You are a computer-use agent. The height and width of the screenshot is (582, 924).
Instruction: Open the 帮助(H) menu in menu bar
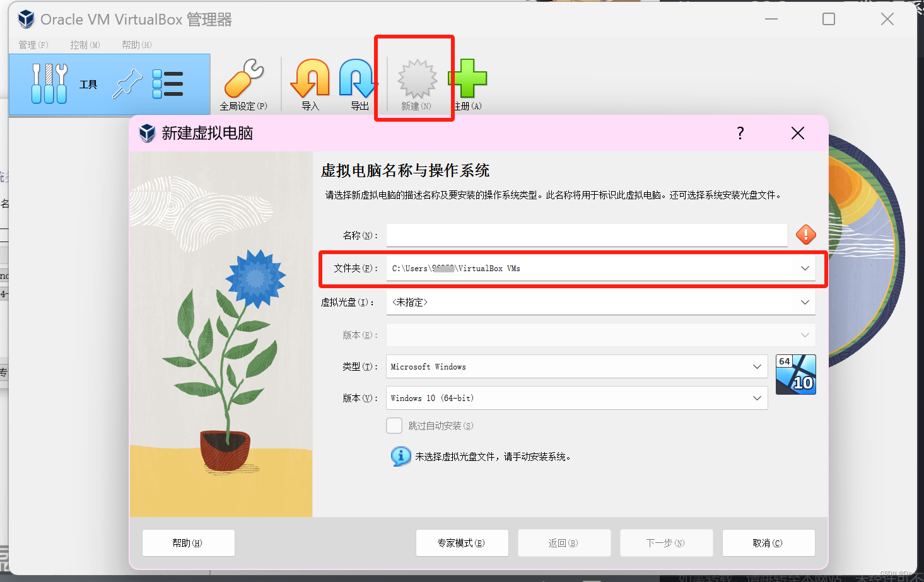pyautogui.click(x=136, y=45)
